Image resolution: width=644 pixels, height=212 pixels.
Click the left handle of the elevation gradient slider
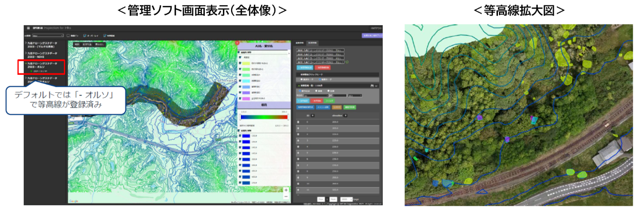[240, 118]
